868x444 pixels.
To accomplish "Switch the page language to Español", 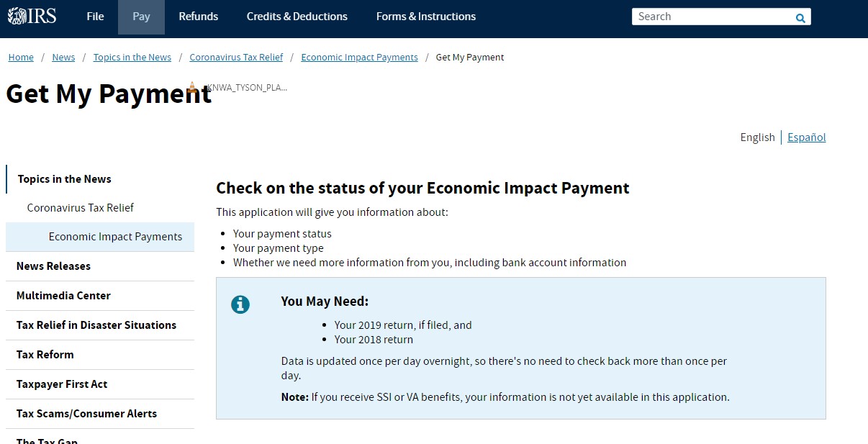I will (x=806, y=137).
